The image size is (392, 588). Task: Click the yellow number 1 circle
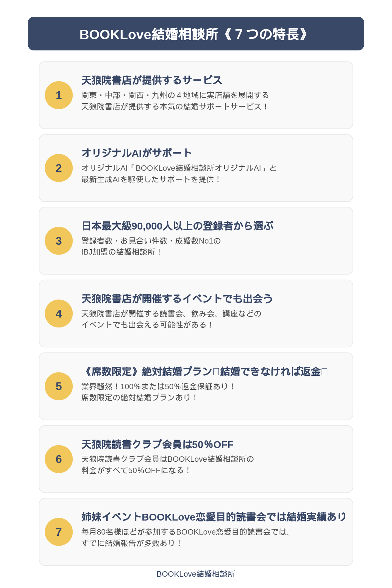click(59, 95)
